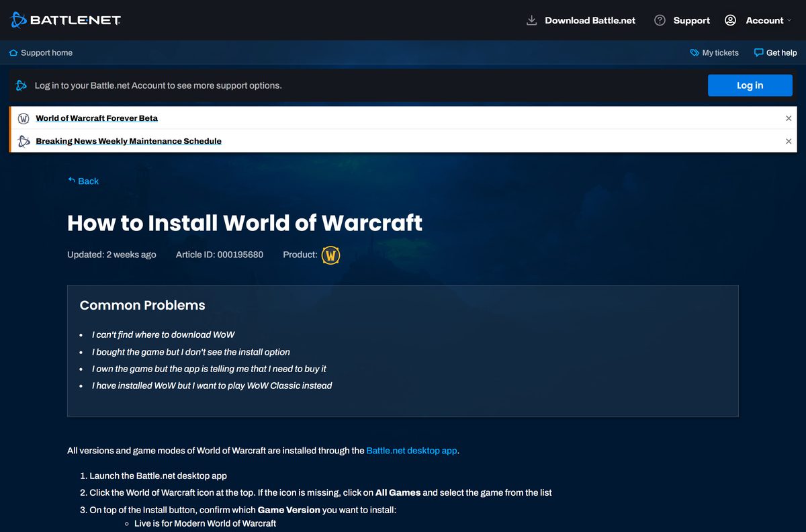Open Breaking News Weekly Maintenance Schedule
806x532 pixels.
(x=128, y=141)
